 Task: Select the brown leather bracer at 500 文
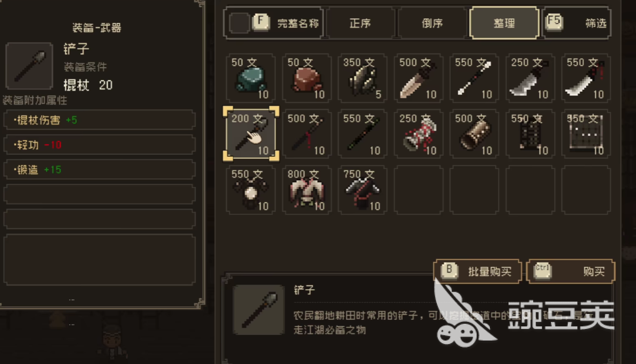click(475, 134)
